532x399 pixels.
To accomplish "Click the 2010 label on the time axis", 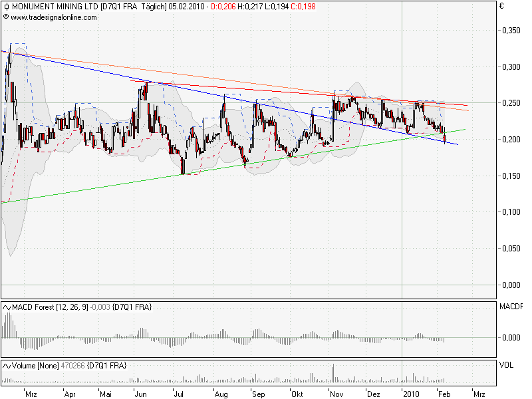I will pyautogui.click(x=413, y=393).
